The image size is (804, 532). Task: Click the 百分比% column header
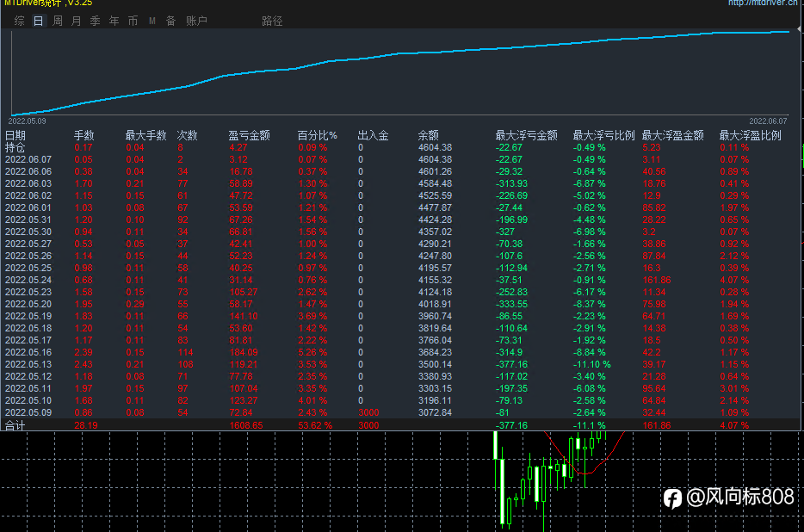click(x=318, y=135)
